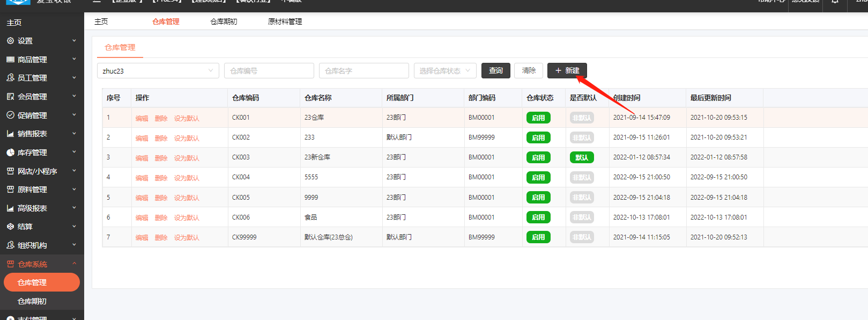Toggle the 启用 status badge for CK001
The height and width of the screenshot is (320, 868).
(x=538, y=118)
